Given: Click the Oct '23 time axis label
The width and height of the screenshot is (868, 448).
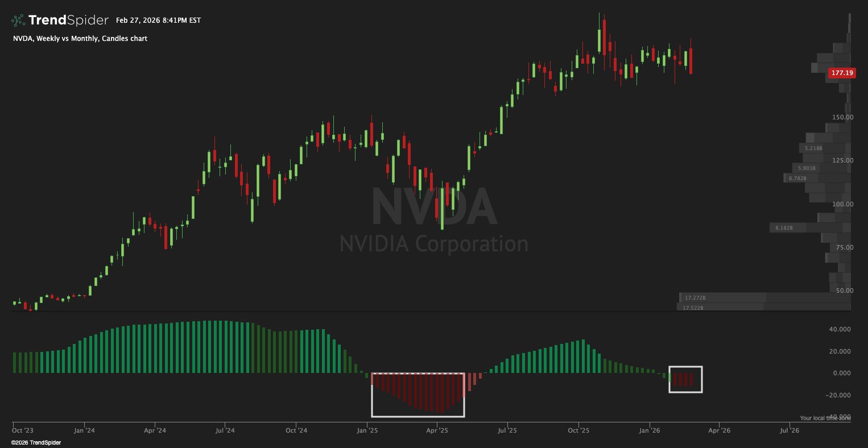Looking at the screenshot, I should pyautogui.click(x=23, y=431).
